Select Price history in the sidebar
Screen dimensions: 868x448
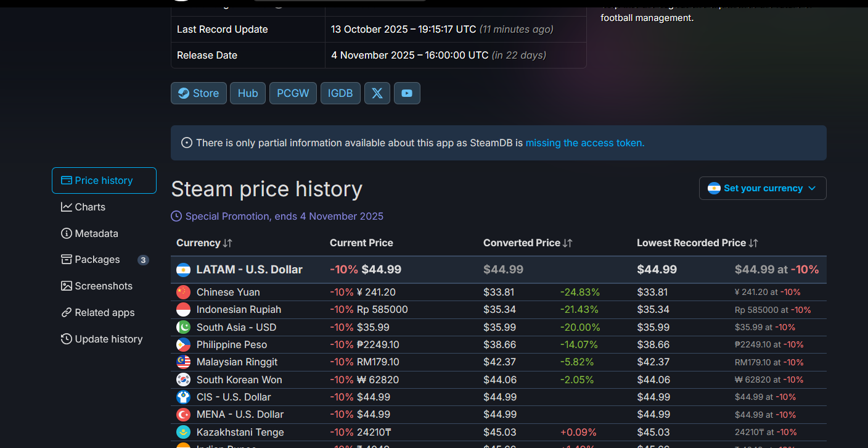(x=104, y=180)
